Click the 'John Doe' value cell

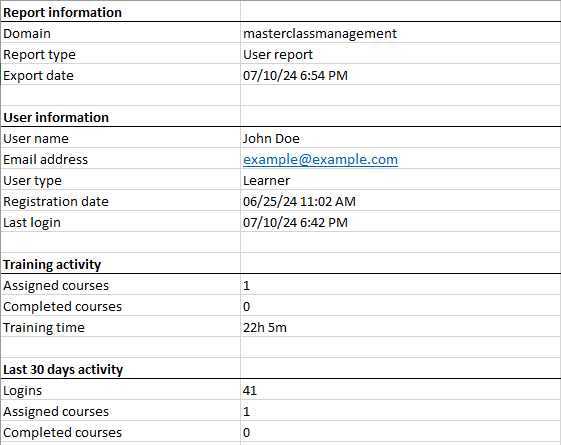(401, 138)
